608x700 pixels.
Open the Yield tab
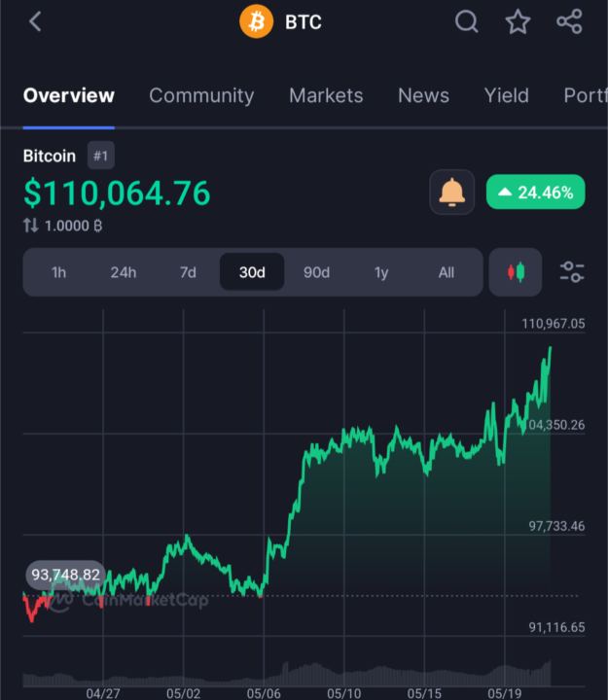tap(507, 95)
